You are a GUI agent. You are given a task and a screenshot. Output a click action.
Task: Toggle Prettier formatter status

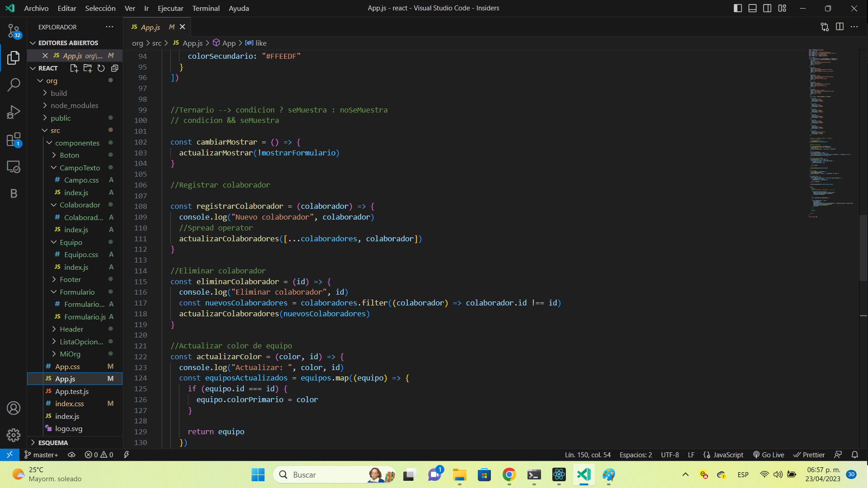click(x=809, y=455)
